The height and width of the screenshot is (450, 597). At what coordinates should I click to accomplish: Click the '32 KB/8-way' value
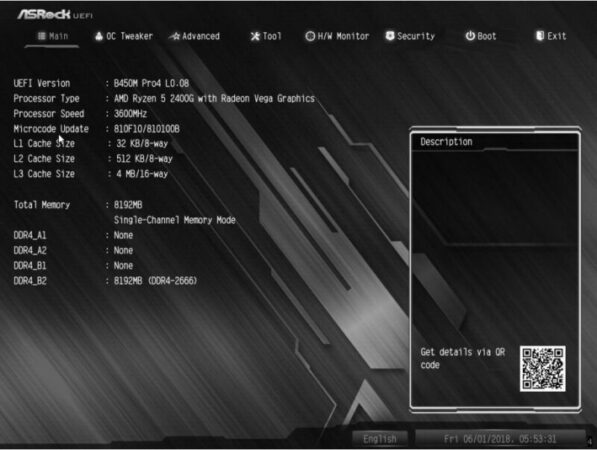pyautogui.click(x=142, y=144)
